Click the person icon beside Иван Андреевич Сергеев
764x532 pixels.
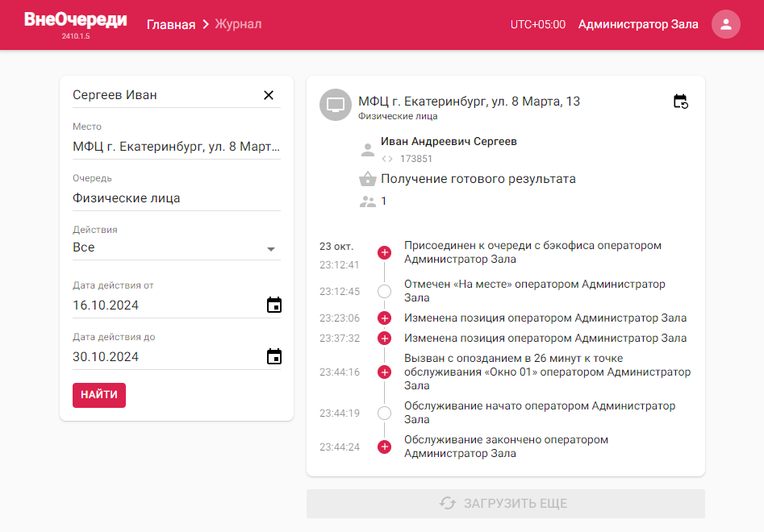click(x=368, y=150)
